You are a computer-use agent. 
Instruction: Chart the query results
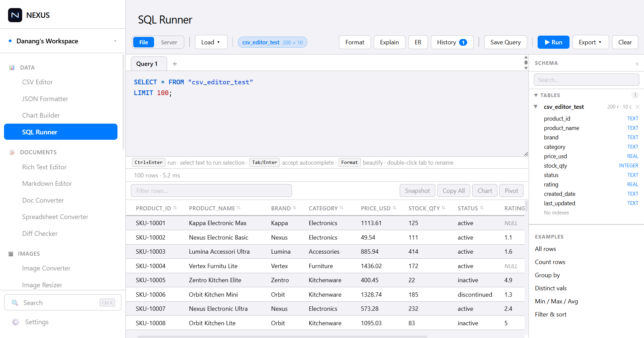coord(485,191)
